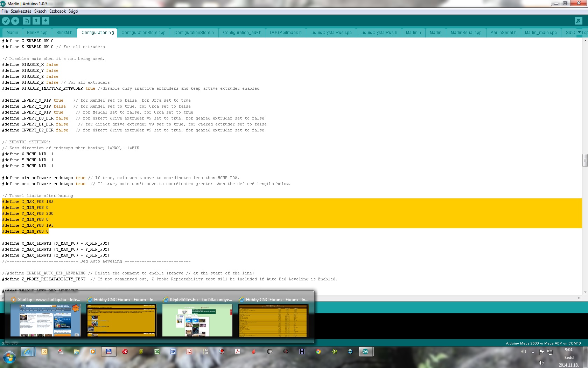
Task: Click the Excel icon in the taskbar
Action: pyautogui.click(x=157, y=352)
